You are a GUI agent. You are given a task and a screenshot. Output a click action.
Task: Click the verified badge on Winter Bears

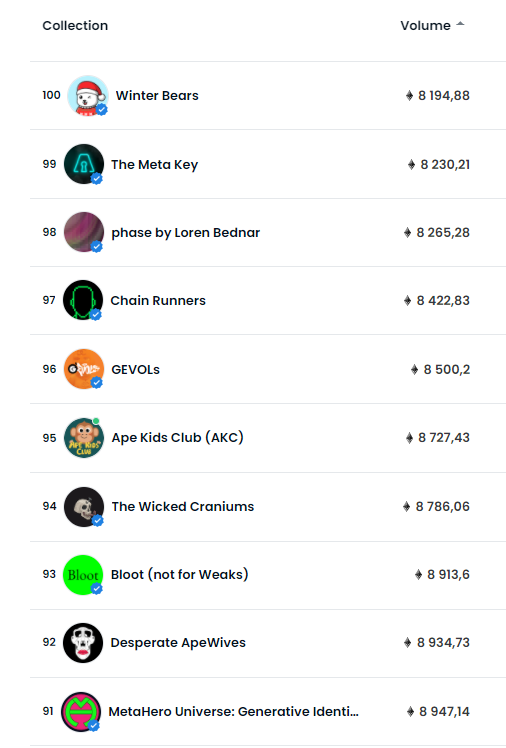click(x=102, y=110)
